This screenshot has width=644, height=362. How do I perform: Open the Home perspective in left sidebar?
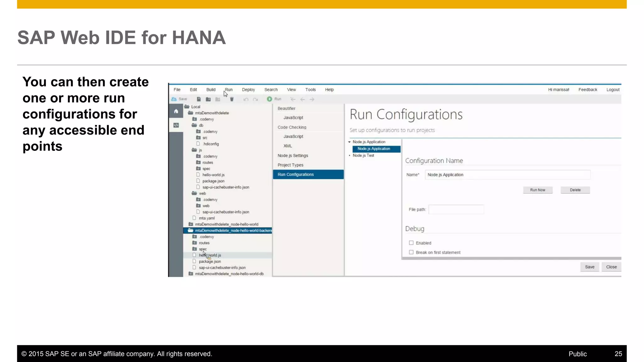pyautogui.click(x=176, y=111)
